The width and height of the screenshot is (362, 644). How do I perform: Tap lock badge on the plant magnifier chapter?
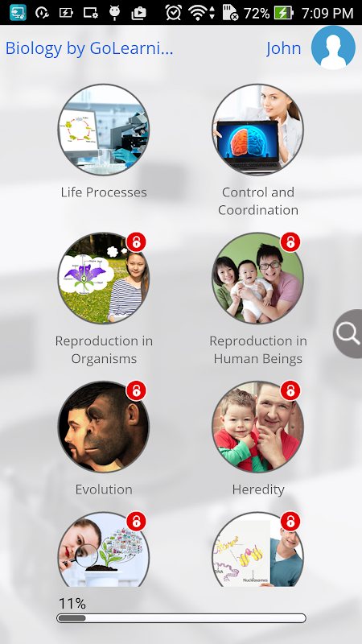click(x=136, y=522)
